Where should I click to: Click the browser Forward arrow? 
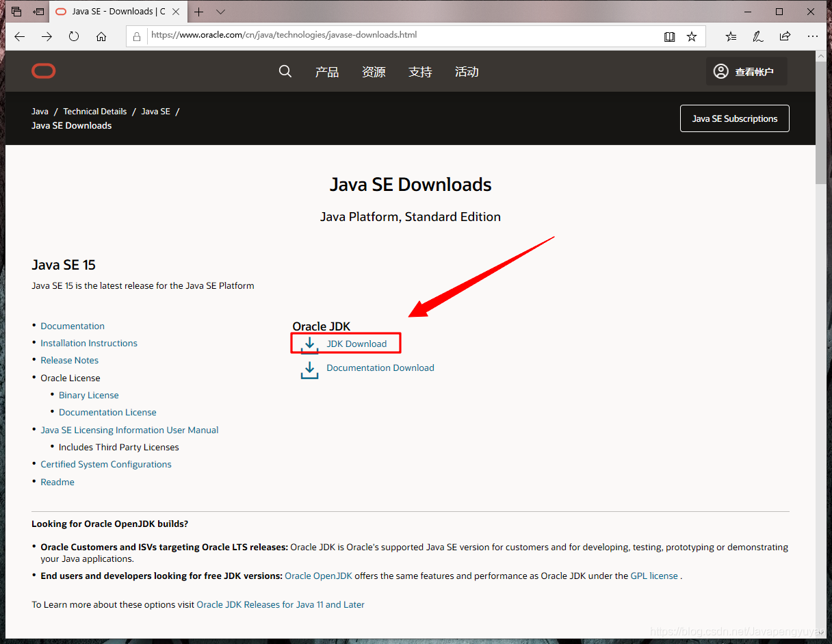(47, 36)
